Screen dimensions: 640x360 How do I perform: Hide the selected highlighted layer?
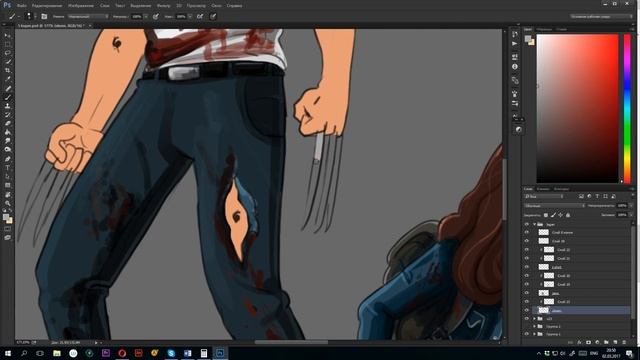(527, 310)
